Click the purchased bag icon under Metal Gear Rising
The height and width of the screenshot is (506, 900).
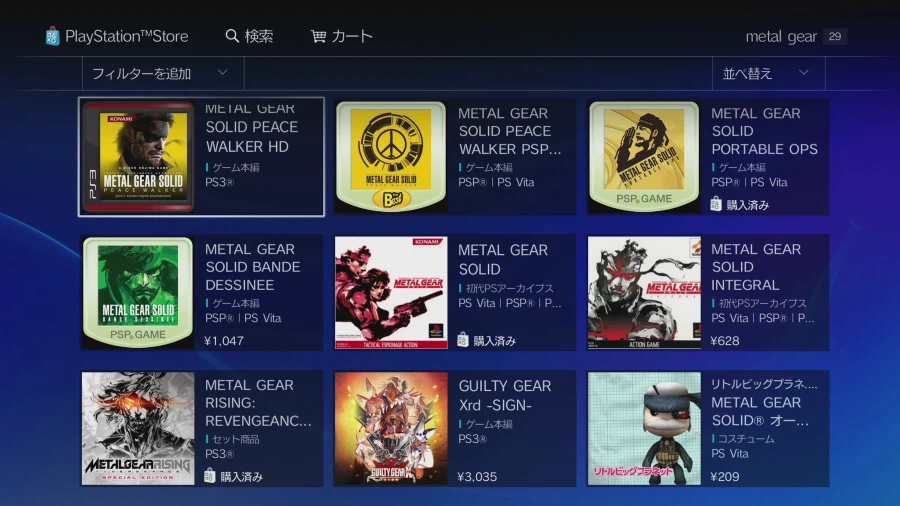pyautogui.click(x=210, y=476)
